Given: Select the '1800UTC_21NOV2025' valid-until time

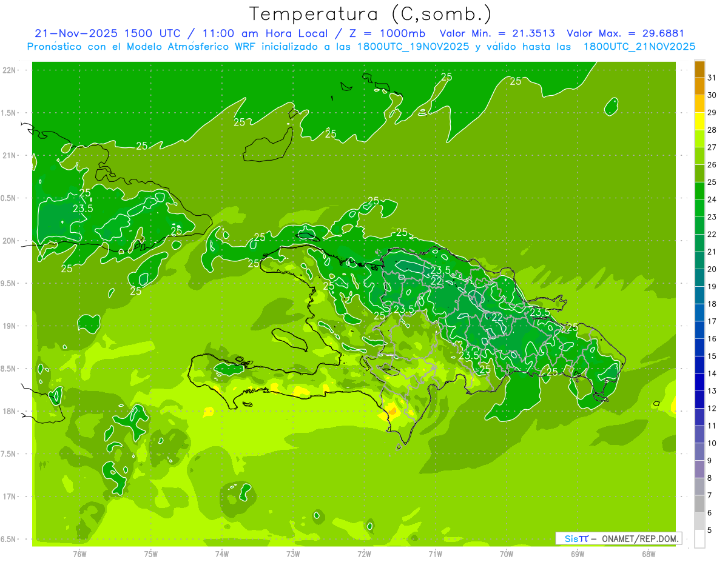Looking at the screenshot, I should [639, 47].
